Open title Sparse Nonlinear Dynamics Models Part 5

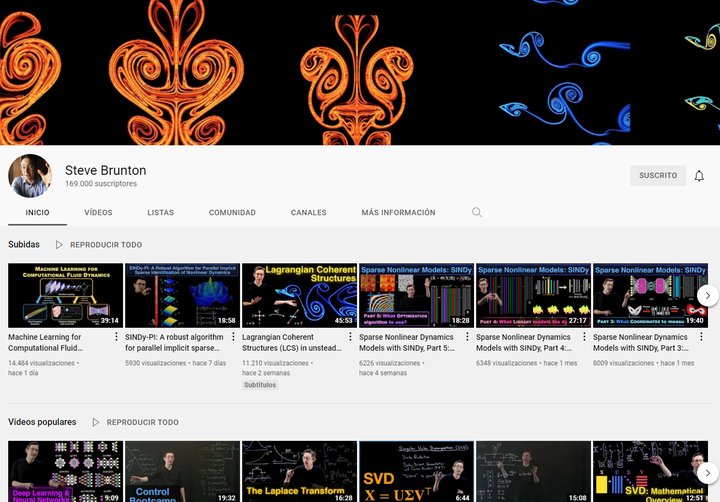[x=407, y=342]
